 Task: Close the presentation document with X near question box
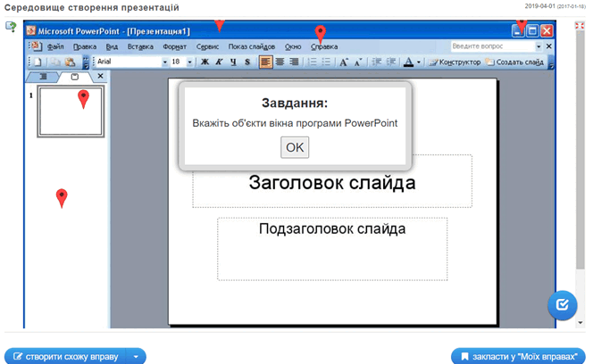548,46
